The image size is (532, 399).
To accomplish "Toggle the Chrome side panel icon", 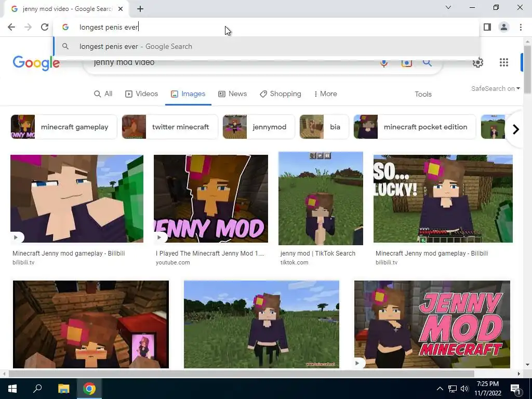I will [487, 27].
